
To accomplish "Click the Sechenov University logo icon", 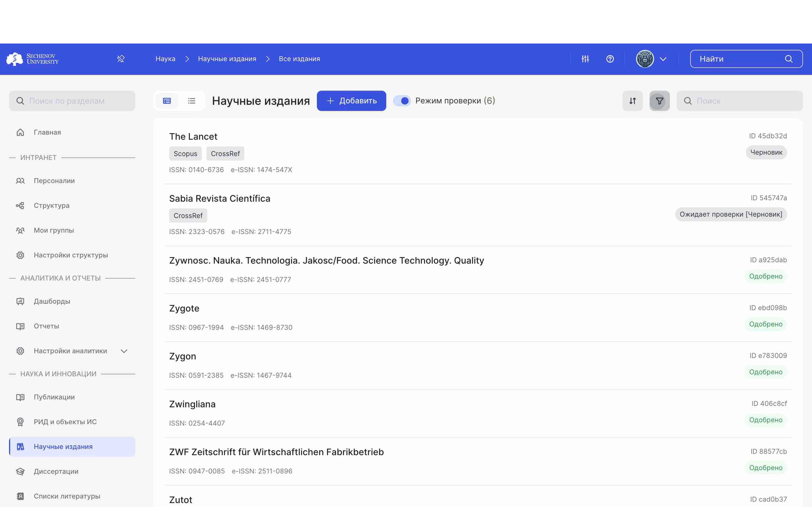I will pos(14,58).
